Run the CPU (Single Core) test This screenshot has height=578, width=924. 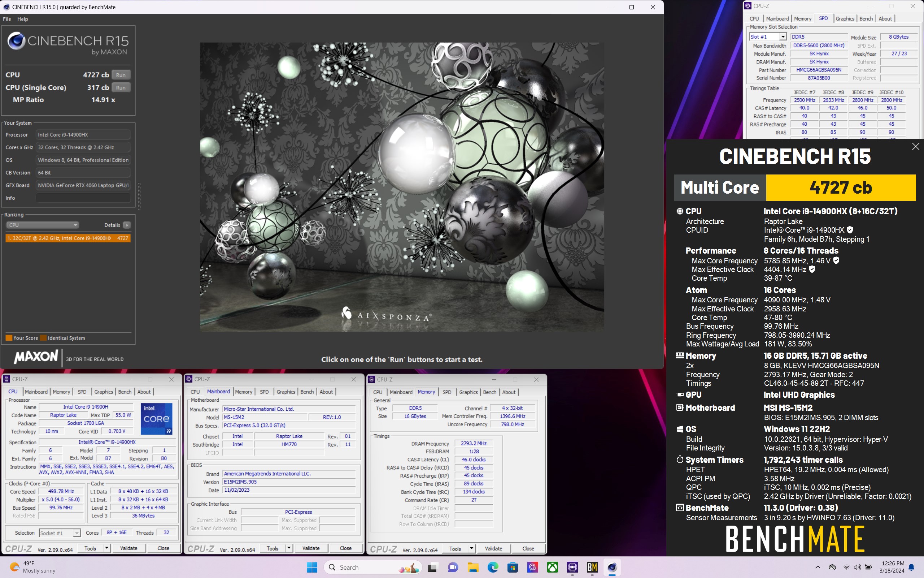(121, 87)
